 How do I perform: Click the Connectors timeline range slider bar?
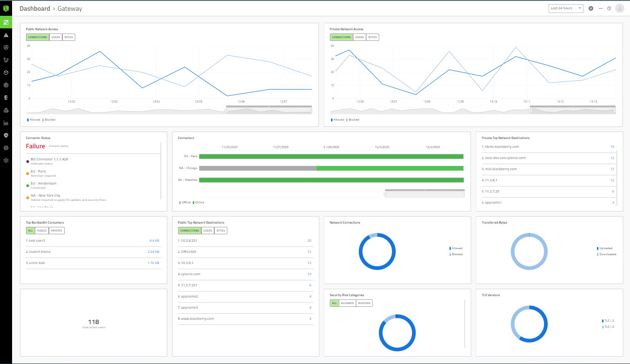click(x=424, y=190)
